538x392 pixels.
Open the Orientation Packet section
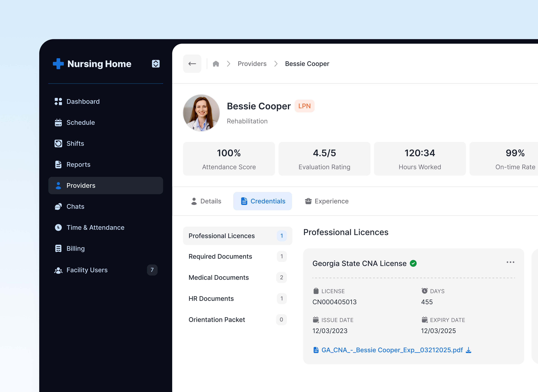pos(217,319)
